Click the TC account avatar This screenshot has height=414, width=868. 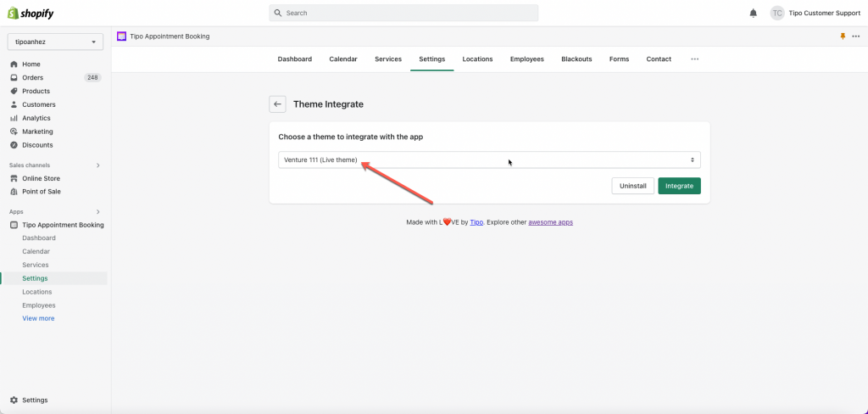777,14
